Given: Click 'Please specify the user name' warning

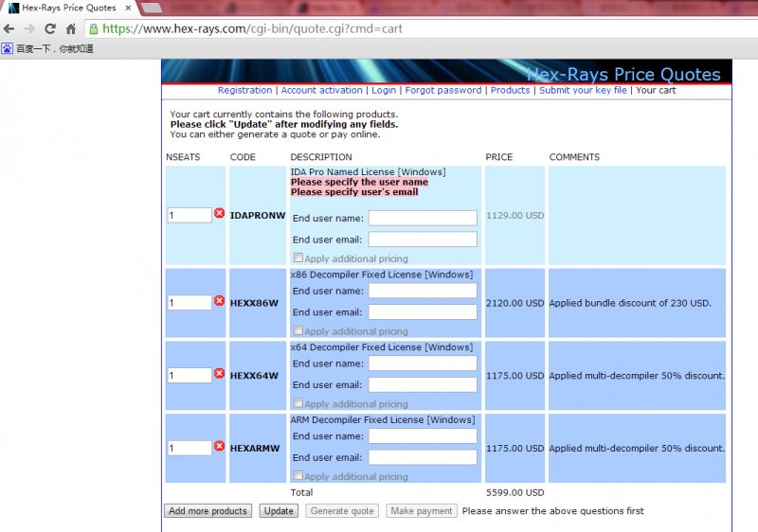Looking at the screenshot, I should click(359, 182).
